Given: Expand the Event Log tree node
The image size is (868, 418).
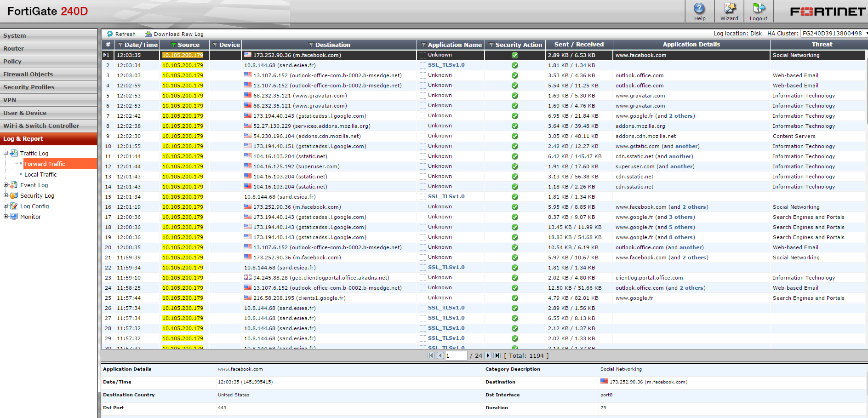Looking at the screenshot, I should [6, 185].
